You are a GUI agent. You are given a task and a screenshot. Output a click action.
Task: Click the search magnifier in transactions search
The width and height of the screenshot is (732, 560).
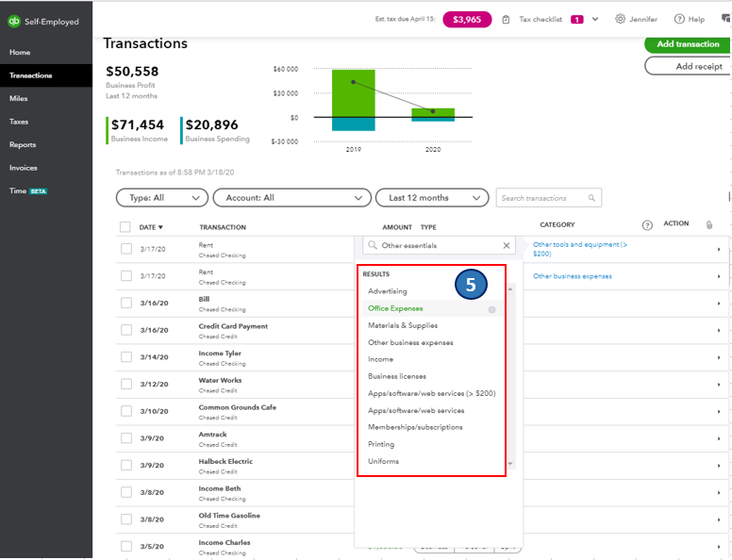[591, 198]
